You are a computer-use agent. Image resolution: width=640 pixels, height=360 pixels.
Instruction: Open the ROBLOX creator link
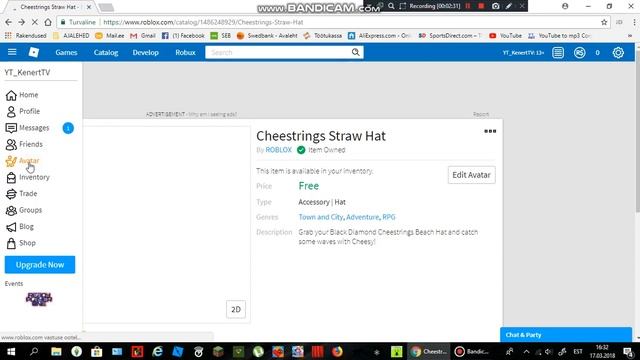click(278, 150)
